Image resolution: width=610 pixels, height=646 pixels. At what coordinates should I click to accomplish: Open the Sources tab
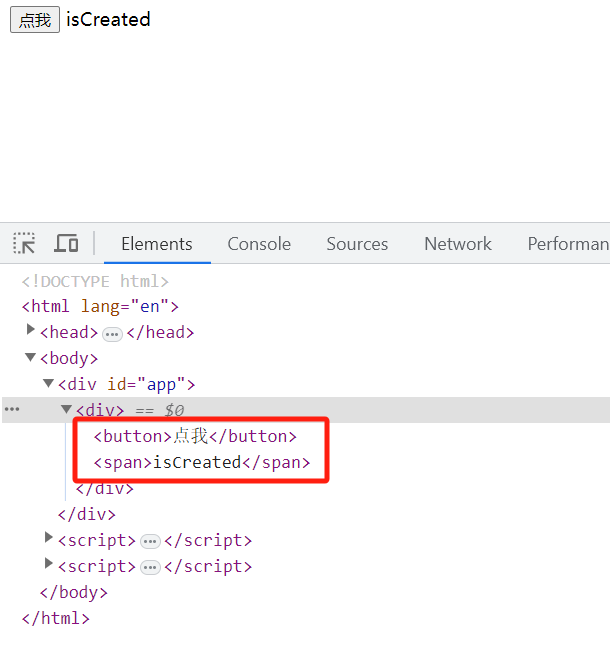(357, 243)
